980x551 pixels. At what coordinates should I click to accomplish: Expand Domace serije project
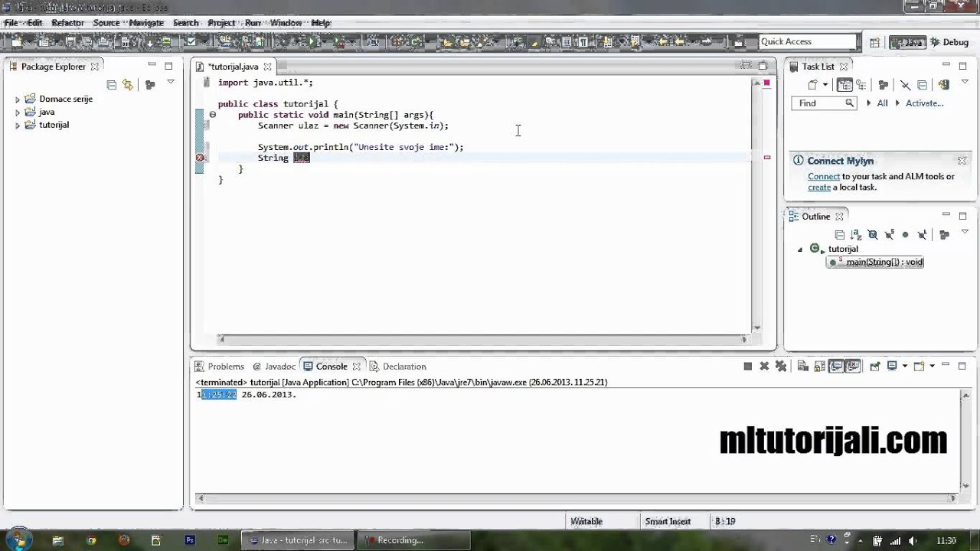pos(18,99)
